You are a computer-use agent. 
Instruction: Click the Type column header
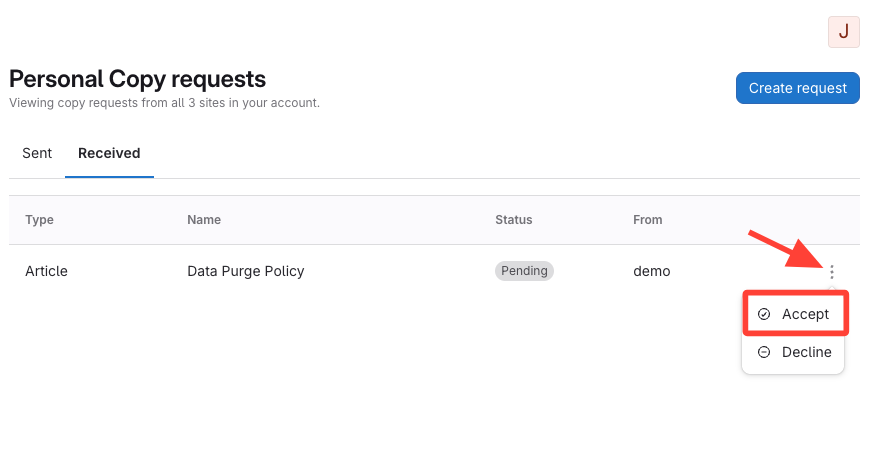(39, 219)
